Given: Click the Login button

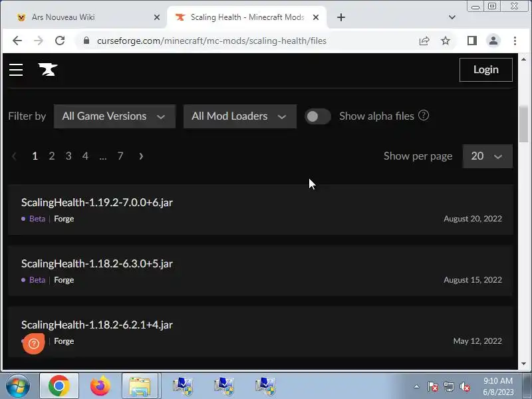Looking at the screenshot, I should pyautogui.click(x=486, y=70).
